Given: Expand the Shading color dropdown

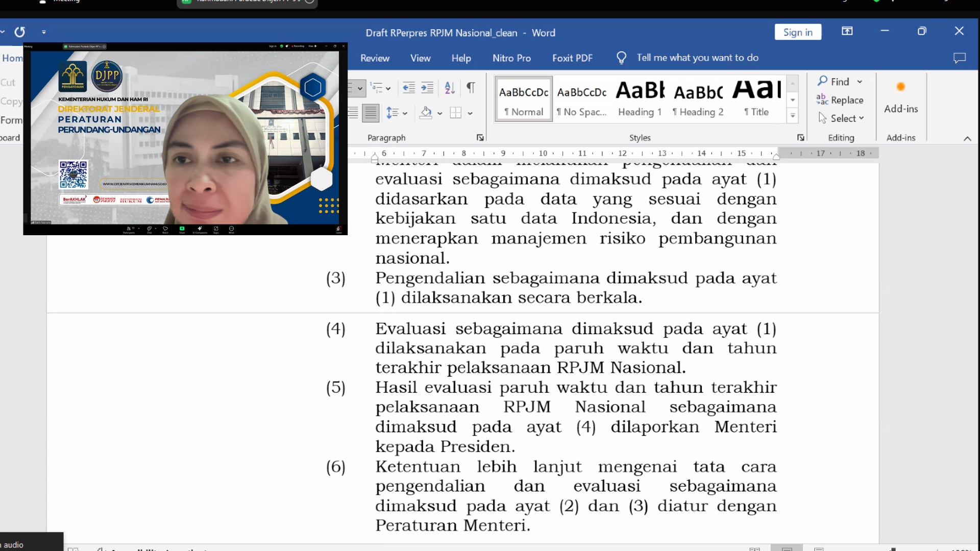Looking at the screenshot, I should pyautogui.click(x=439, y=113).
